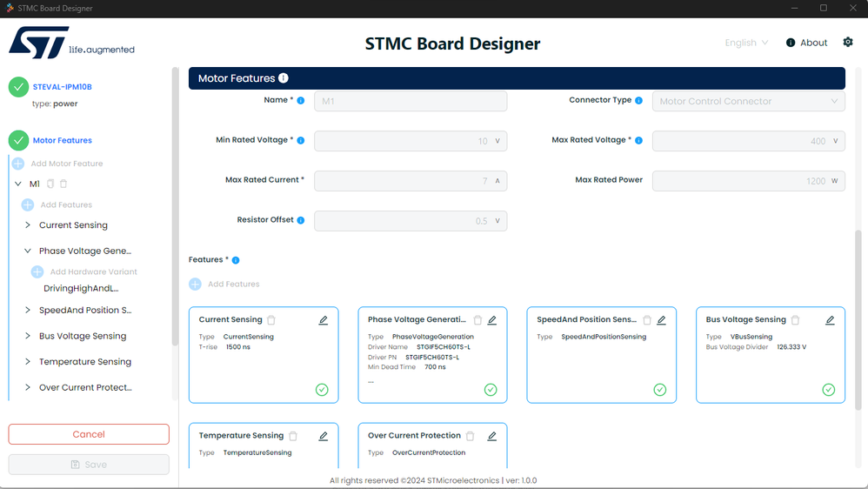Click the ST life.augmented logo

point(71,43)
